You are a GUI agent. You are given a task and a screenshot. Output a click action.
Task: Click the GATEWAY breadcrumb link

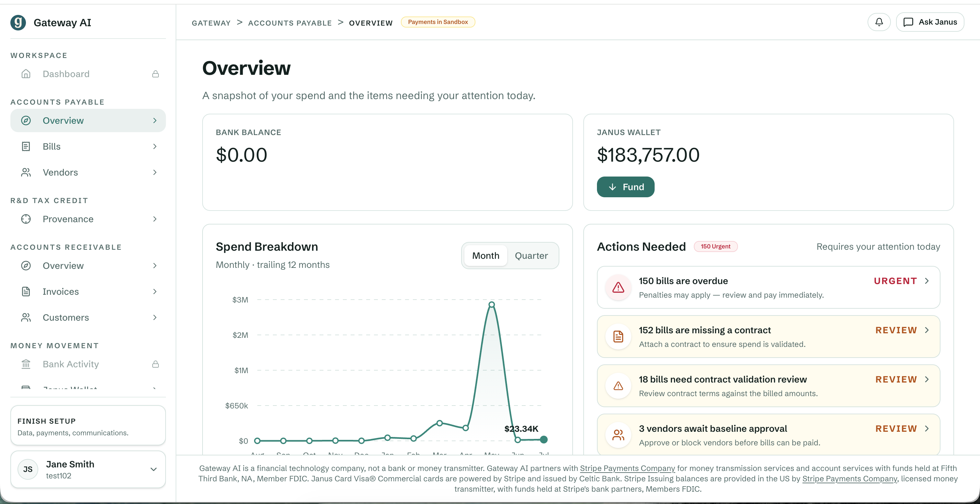211,23
